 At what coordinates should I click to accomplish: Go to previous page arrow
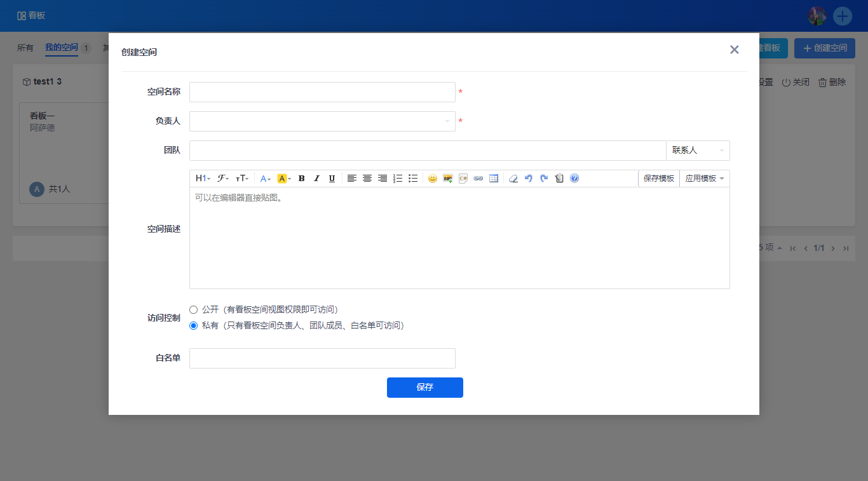coord(806,248)
